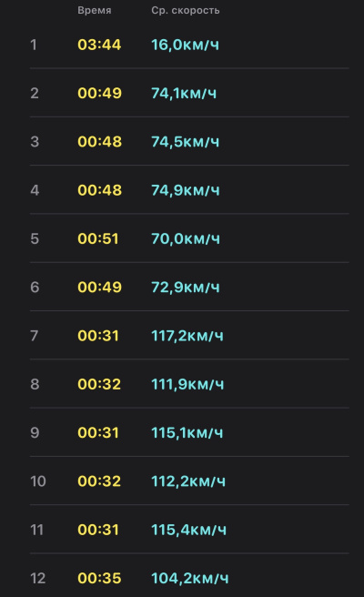Choose lap 10 row showing 112,2км/ч
The image size is (364, 597).
pos(189,481)
